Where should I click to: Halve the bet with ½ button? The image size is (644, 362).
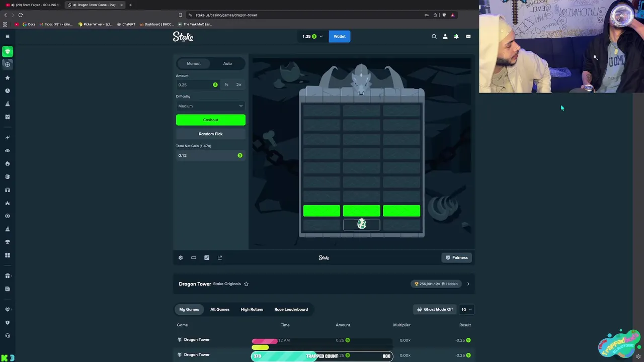coord(226,85)
